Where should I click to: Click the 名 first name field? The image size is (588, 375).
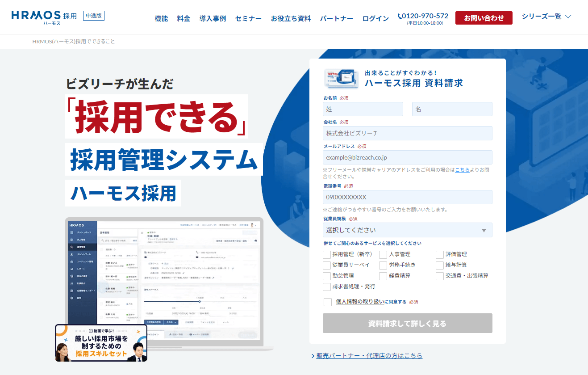pyautogui.click(x=452, y=109)
